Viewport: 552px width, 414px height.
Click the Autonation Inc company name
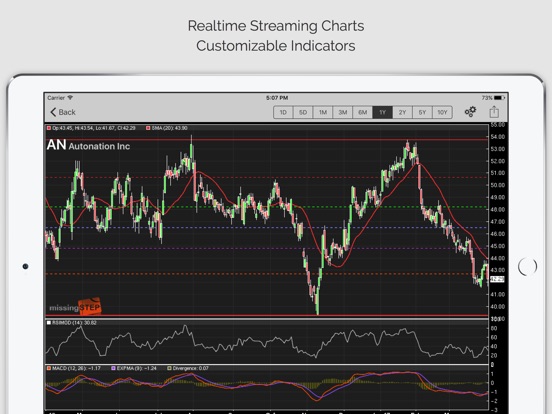[99, 146]
